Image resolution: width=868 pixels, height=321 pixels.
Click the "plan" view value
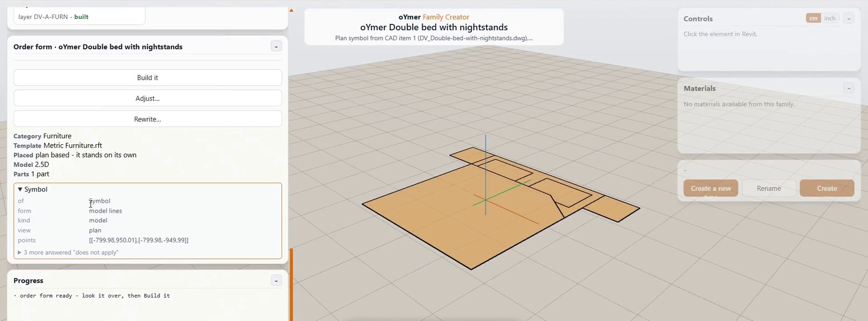(95, 230)
